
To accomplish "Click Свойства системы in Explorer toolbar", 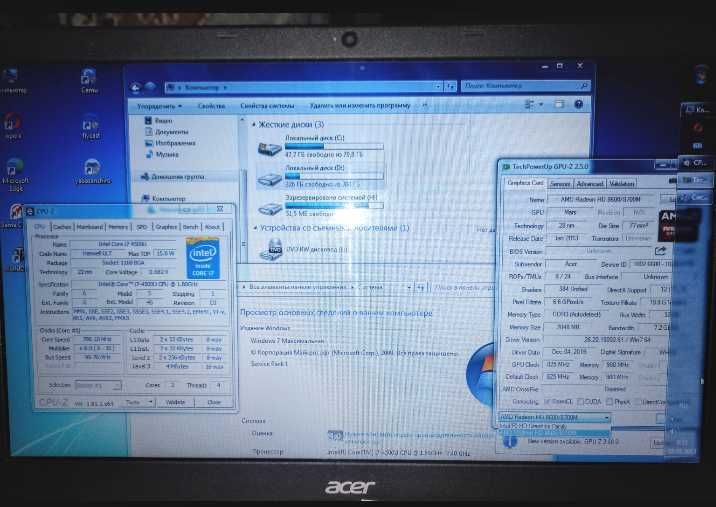I will coord(267,106).
